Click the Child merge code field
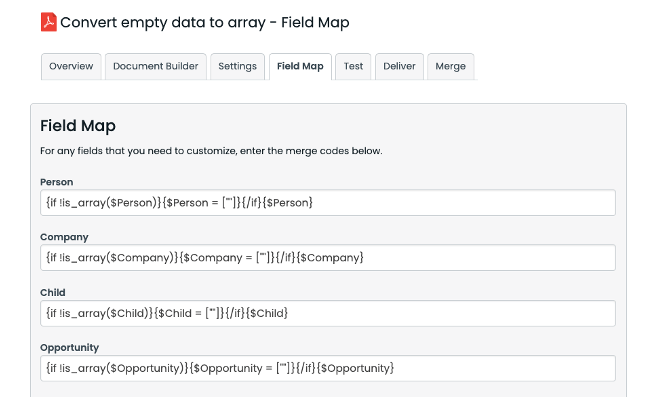The width and height of the screenshot is (659, 400). pos(328,313)
